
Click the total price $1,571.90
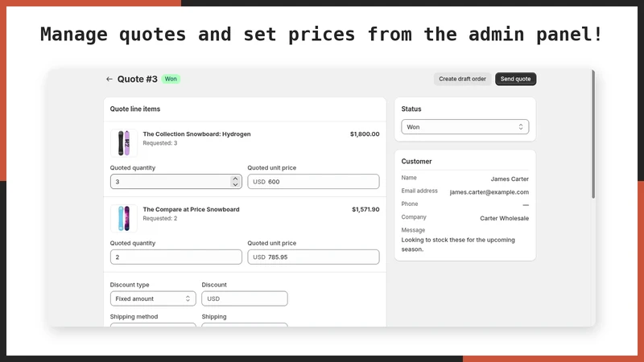365,209
